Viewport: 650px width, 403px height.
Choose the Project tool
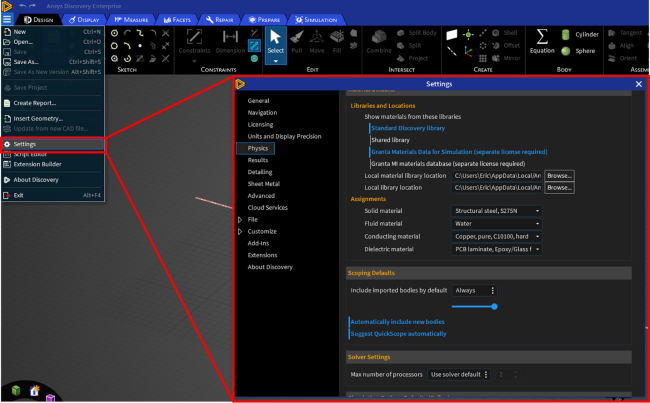coord(412,58)
